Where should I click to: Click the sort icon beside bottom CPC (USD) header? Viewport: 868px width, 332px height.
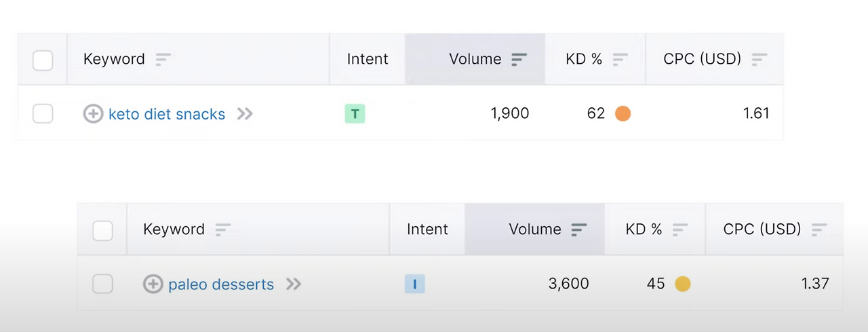[819, 230]
